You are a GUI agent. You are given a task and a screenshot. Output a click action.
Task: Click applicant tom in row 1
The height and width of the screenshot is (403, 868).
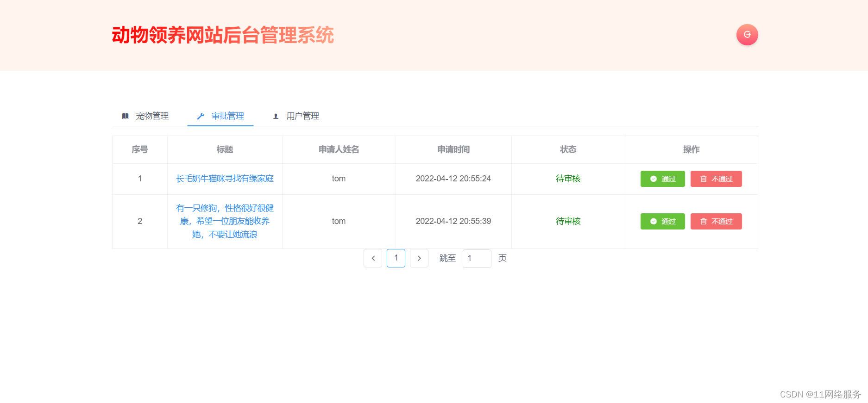tap(339, 179)
